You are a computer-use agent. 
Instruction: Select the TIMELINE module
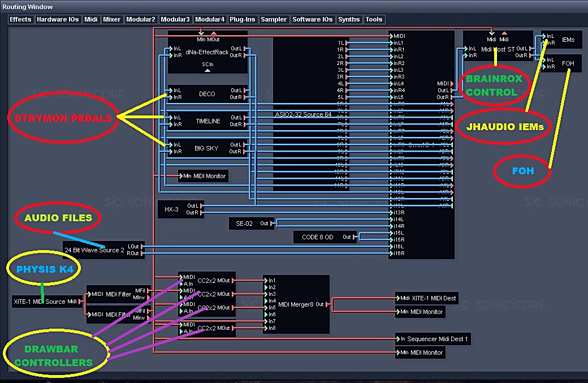(207, 121)
